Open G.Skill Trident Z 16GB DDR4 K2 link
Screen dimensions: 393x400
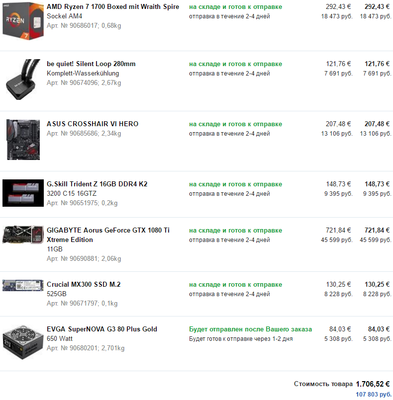97,184
